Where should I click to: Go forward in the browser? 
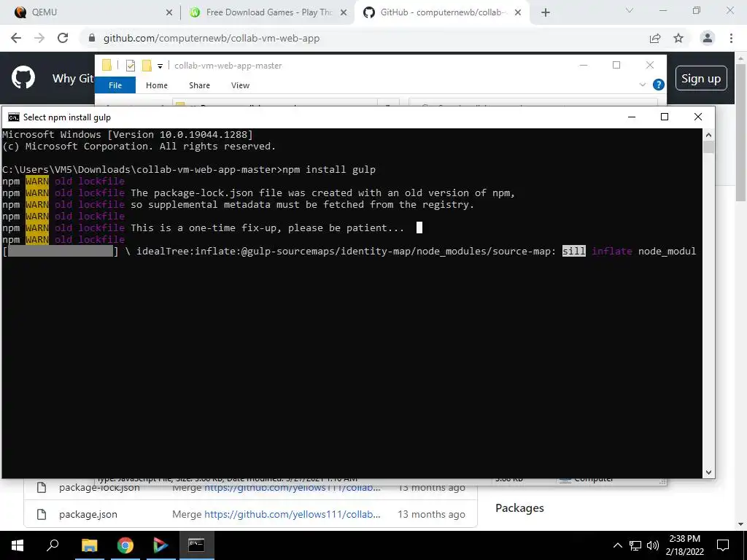pos(39,38)
